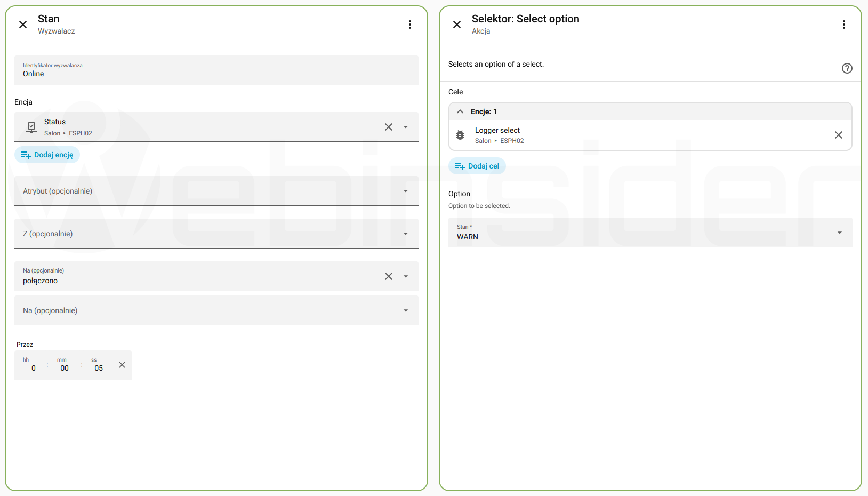
Task: Clear the 'połączono' state value
Action: (x=389, y=276)
